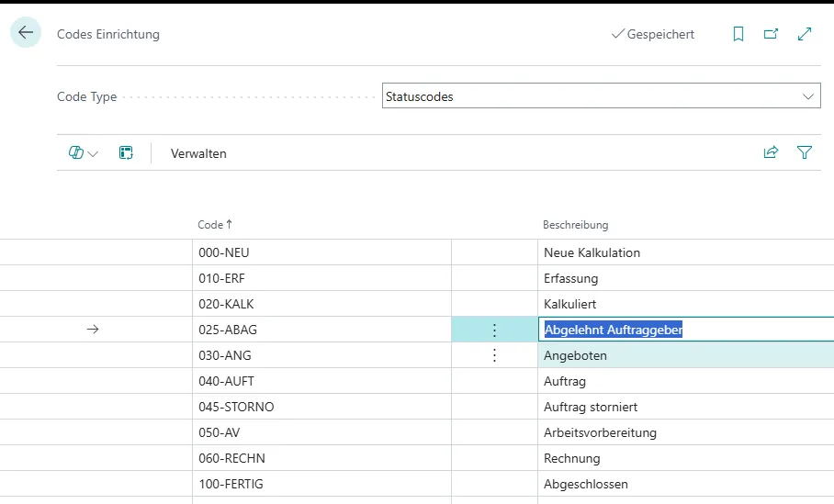Click the Auftrag storniert description cell
The height and width of the screenshot is (504, 834).
[x=686, y=408]
